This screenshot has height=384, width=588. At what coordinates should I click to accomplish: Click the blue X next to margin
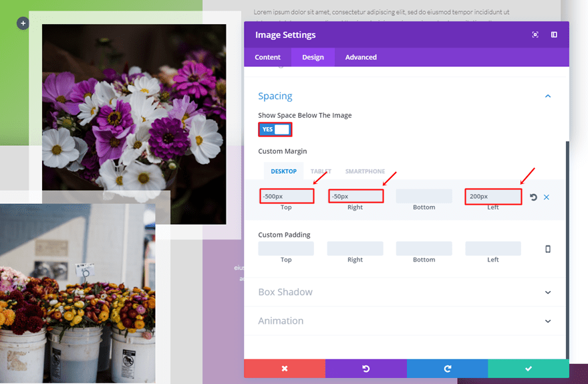point(547,197)
